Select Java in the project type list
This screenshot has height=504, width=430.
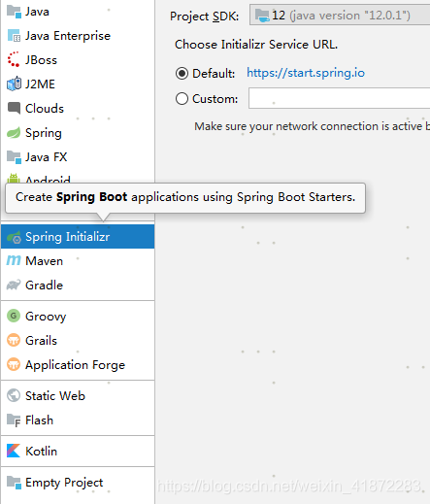78,12
